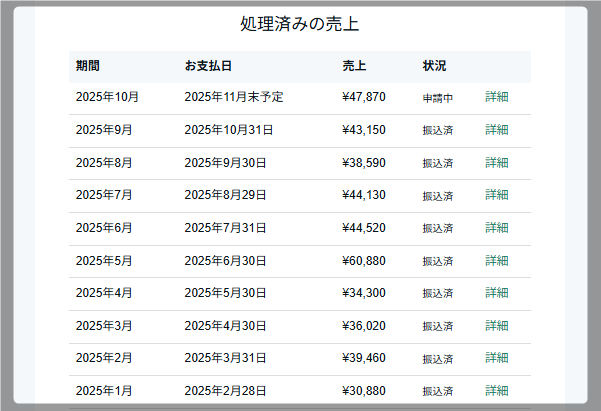Open 詳細 link for 2025年9月
This screenshot has width=601, height=411.
(x=497, y=130)
